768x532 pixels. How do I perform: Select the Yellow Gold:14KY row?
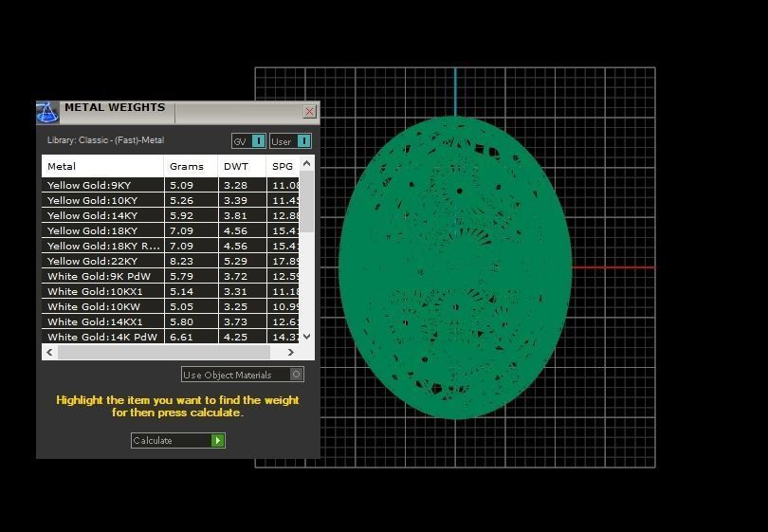(x=171, y=215)
